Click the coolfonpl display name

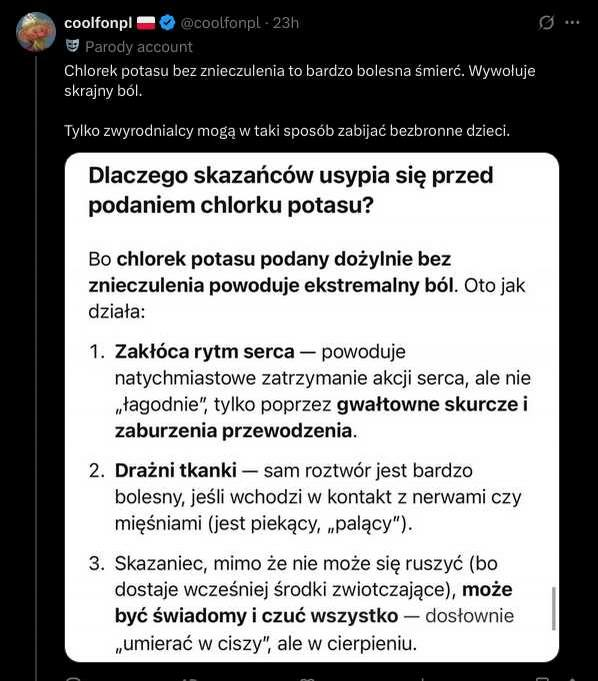(x=98, y=23)
